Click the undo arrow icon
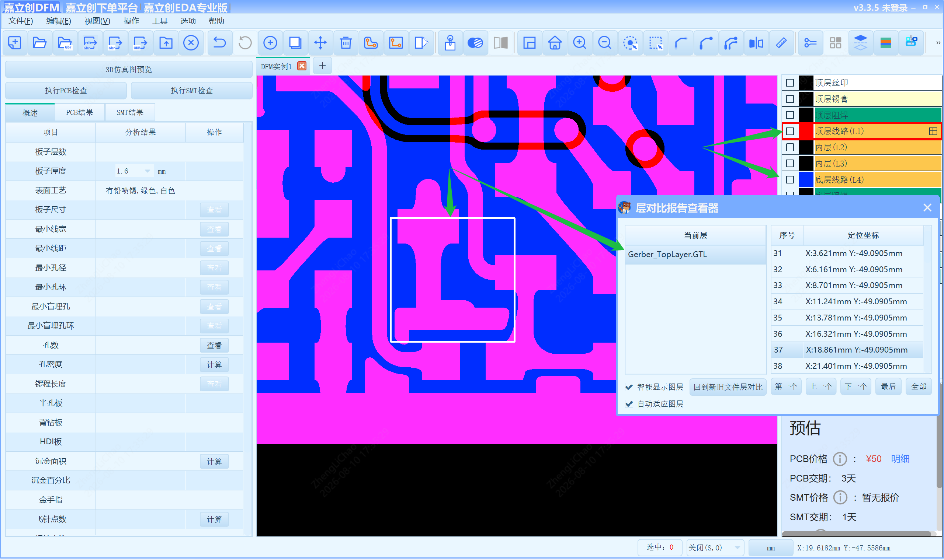Image resolution: width=944 pixels, height=560 pixels. 219,43
